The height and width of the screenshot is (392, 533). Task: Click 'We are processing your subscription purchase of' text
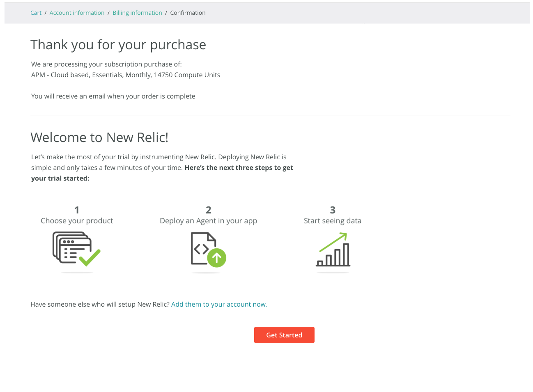pos(106,64)
